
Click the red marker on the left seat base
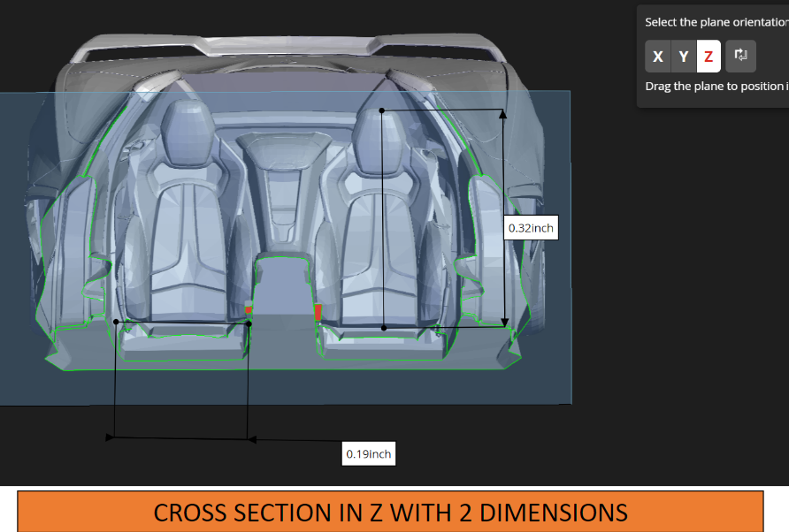pos(250,311)
